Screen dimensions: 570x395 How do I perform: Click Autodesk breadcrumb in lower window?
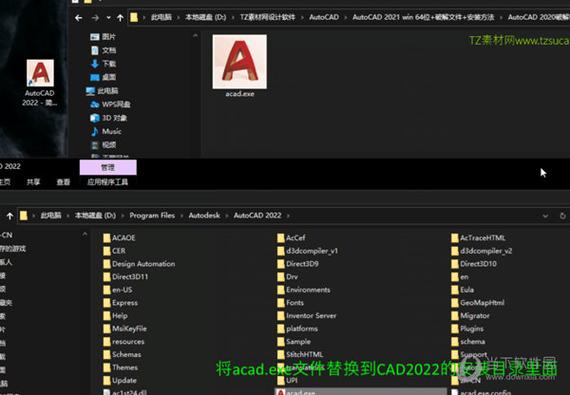[x=204, y=215]
